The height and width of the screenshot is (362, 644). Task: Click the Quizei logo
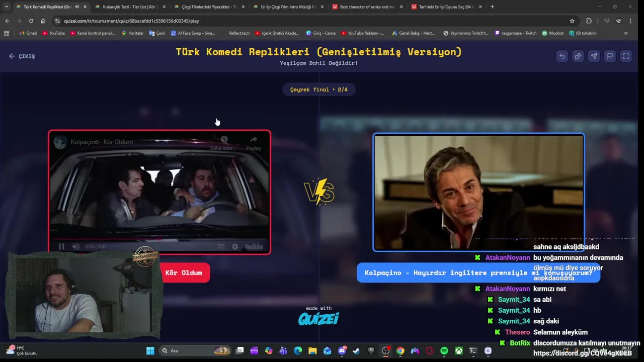pos(318,319)
